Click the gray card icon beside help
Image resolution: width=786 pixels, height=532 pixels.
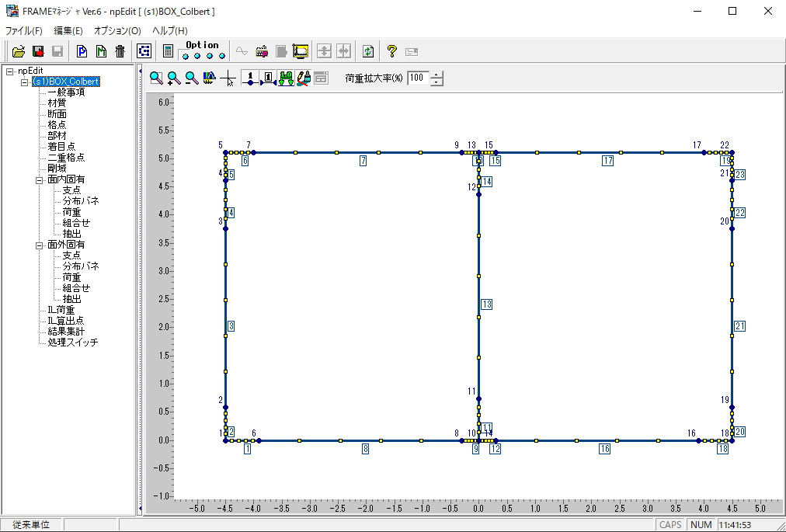coord(412,51)
